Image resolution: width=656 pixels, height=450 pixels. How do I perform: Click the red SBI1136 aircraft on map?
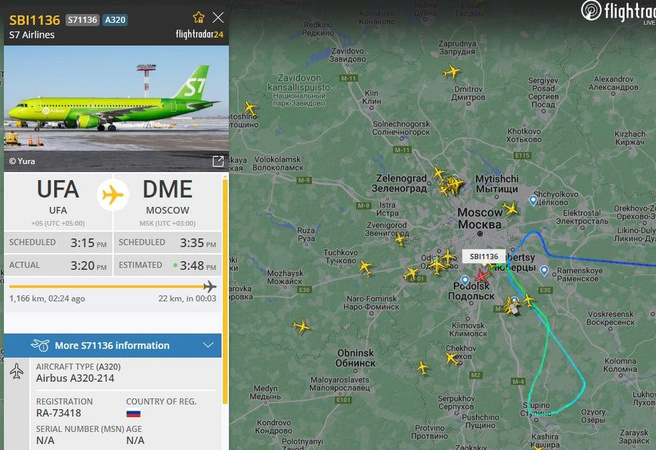482,275
